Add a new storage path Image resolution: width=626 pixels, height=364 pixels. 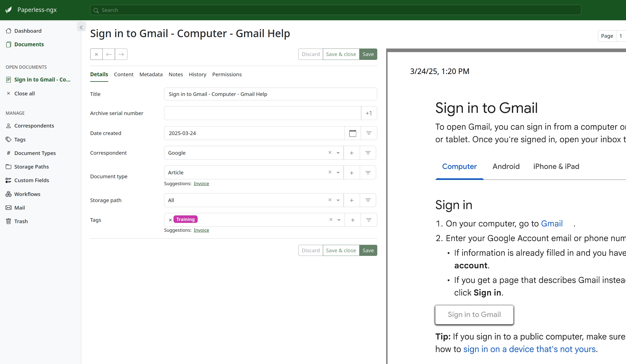point(352,200)
